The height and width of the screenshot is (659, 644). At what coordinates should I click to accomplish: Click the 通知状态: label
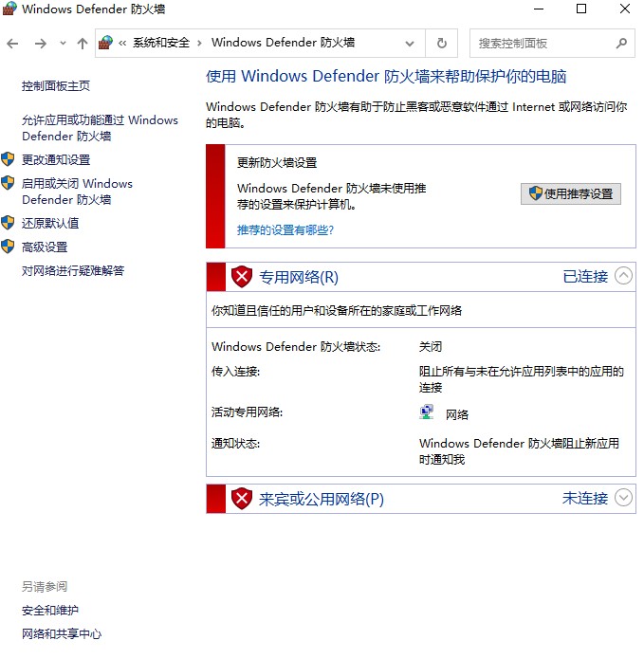pyautogui.click(x=236, y=444)
